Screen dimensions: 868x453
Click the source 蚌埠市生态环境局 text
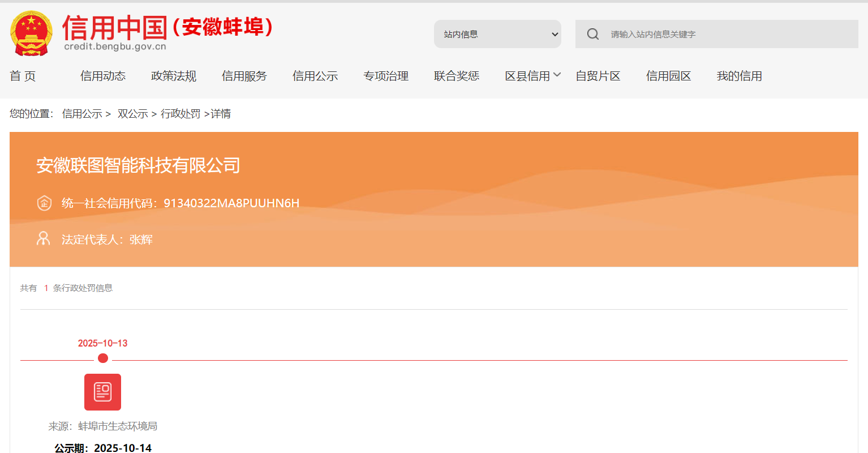pyautogui.click(x=118, y=426)
